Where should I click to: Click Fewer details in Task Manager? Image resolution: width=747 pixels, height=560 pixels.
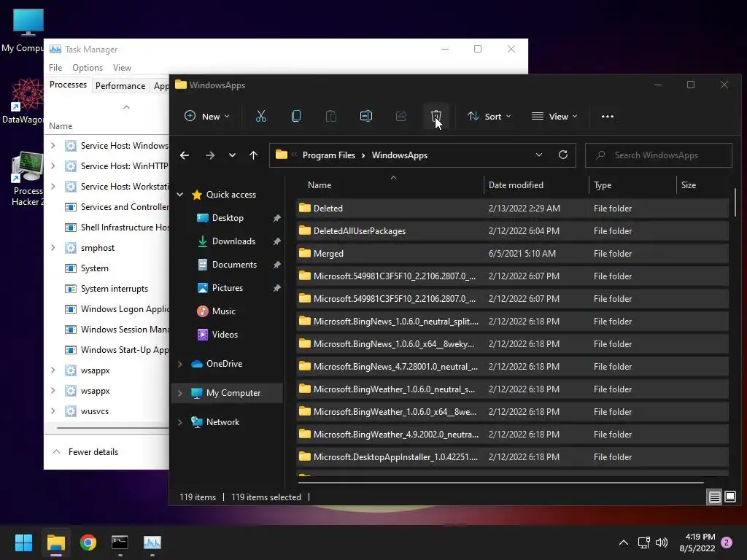tap(86, 452)
